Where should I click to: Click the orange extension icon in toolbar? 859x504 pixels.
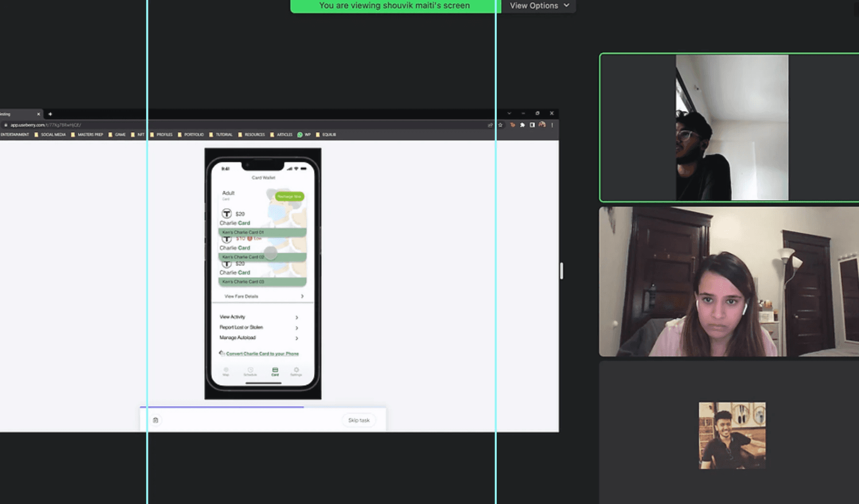[x=512, y=125]
